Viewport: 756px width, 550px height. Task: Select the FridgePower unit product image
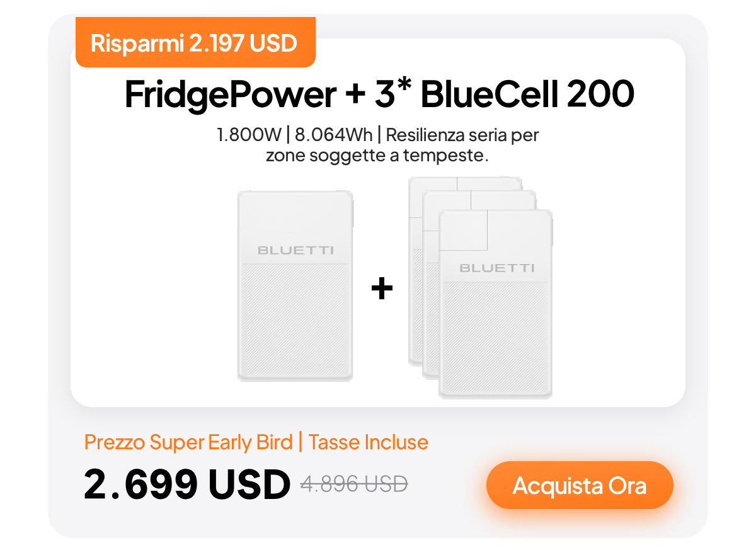295,286
